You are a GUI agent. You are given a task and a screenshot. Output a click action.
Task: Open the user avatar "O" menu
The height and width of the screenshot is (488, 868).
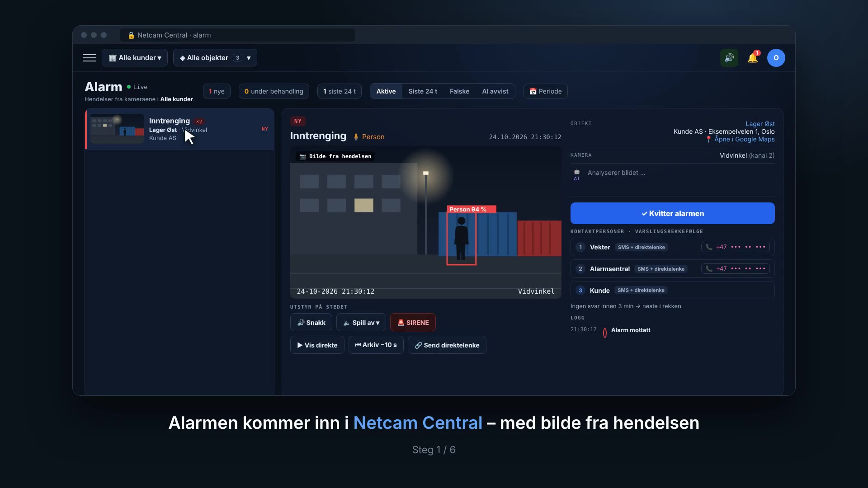[x=776, y=58]
